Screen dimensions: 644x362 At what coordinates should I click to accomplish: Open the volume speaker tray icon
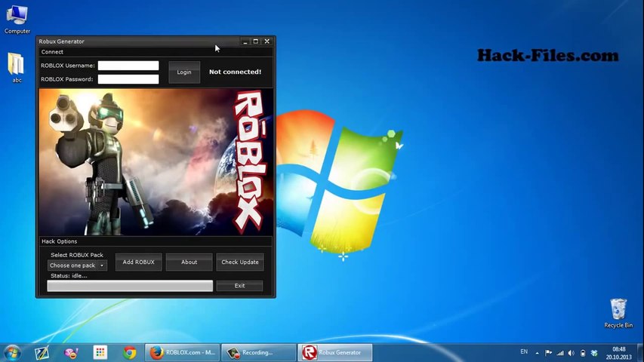pos(572,353)
